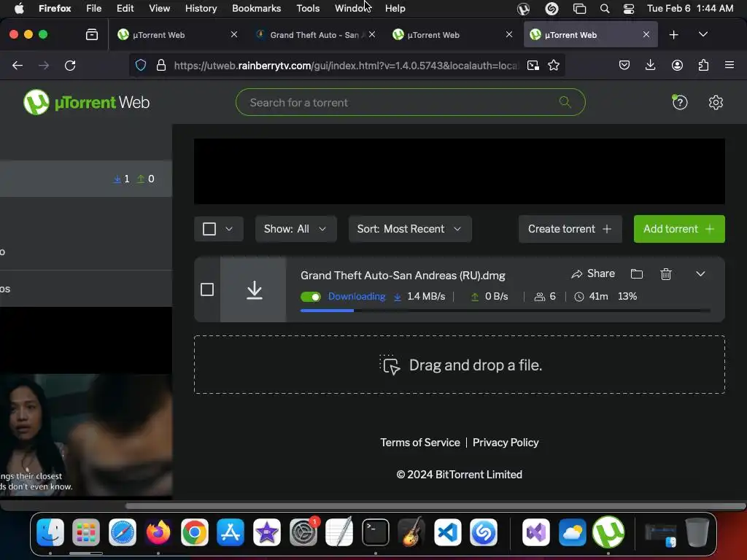
Task: Toggle the Downloading switch for the torrent
Action: pyautogui.click(x=311, y=297)
